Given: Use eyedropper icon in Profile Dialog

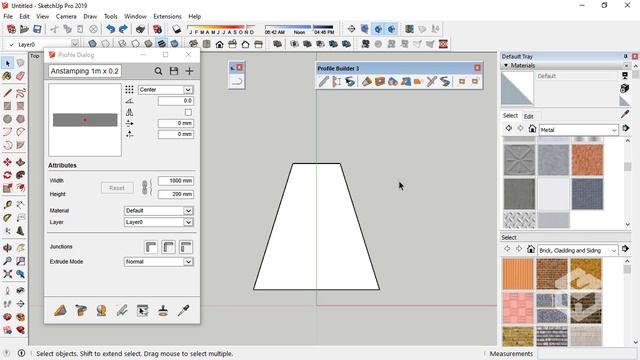Looking at the screenshot, I should point(183,311).
